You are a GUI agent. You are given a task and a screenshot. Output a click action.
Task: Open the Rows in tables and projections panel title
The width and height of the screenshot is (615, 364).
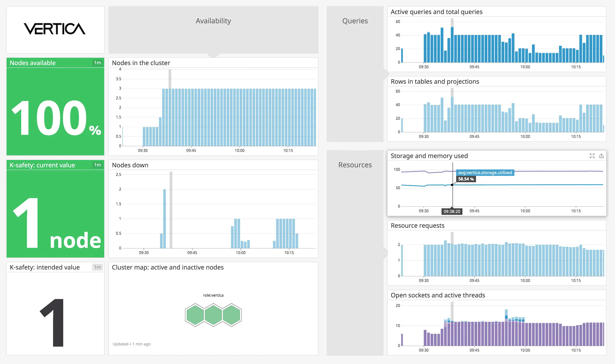pyautogui.click(x=435, y=81)
